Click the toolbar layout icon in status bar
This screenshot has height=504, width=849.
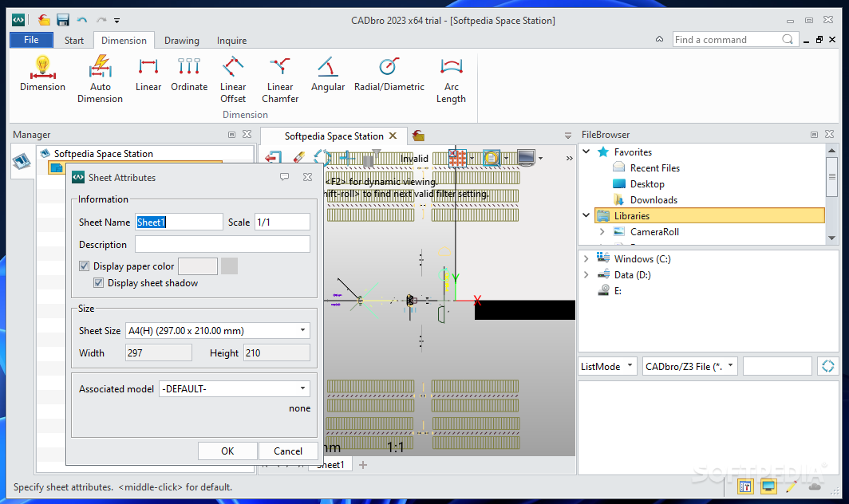pos(745,486)
